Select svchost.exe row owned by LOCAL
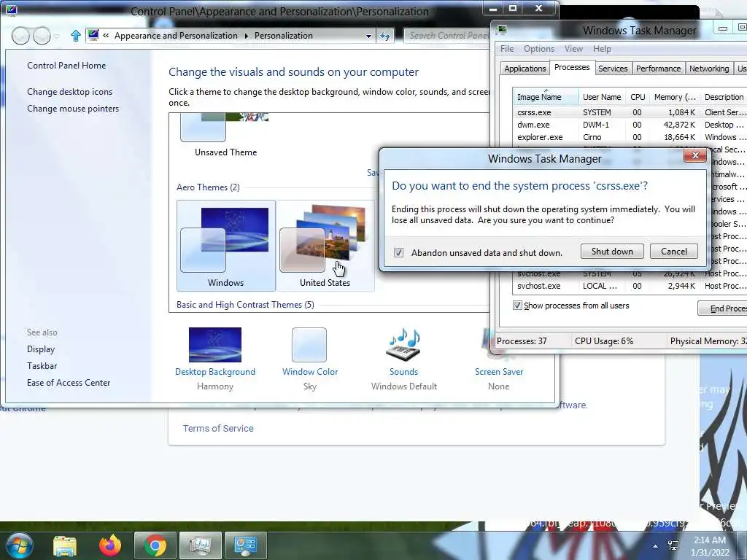This screenshot has height=560, width=747. [x=630, y=286]
